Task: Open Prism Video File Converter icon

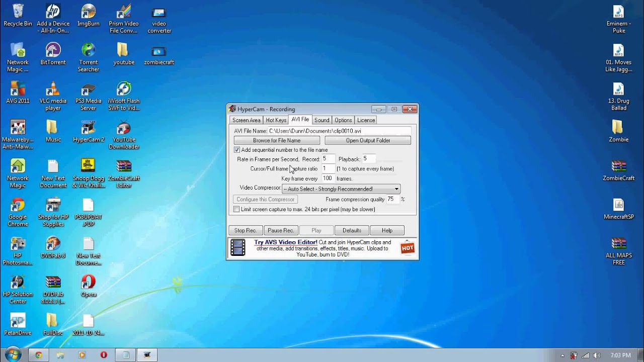Action: [x=124, y=19]
